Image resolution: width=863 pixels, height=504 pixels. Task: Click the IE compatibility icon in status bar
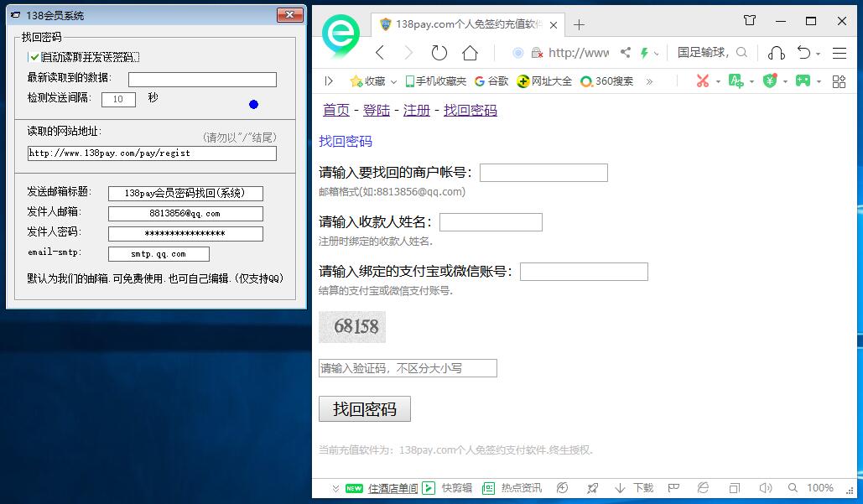point(703,487)
